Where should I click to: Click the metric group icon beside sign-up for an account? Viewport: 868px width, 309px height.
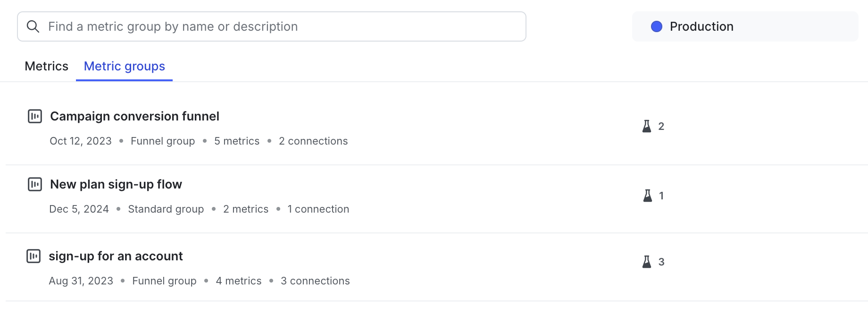coord(34,256)
